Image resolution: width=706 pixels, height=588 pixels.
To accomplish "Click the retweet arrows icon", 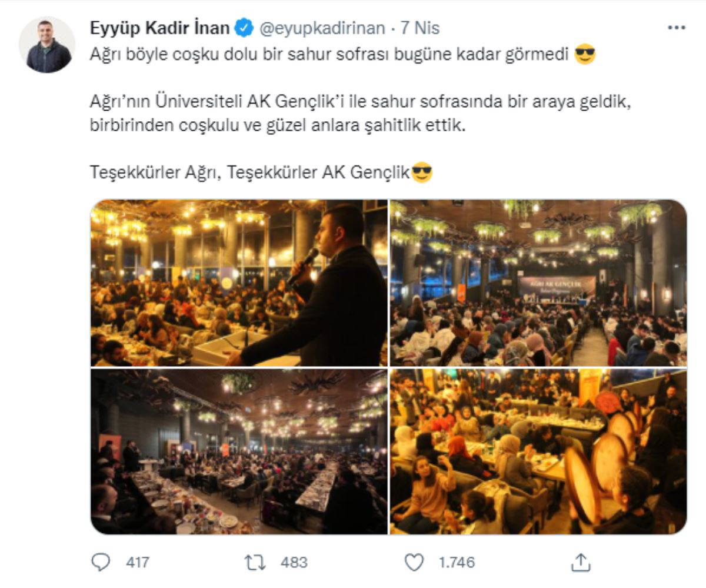I will [x=255, y=562].
